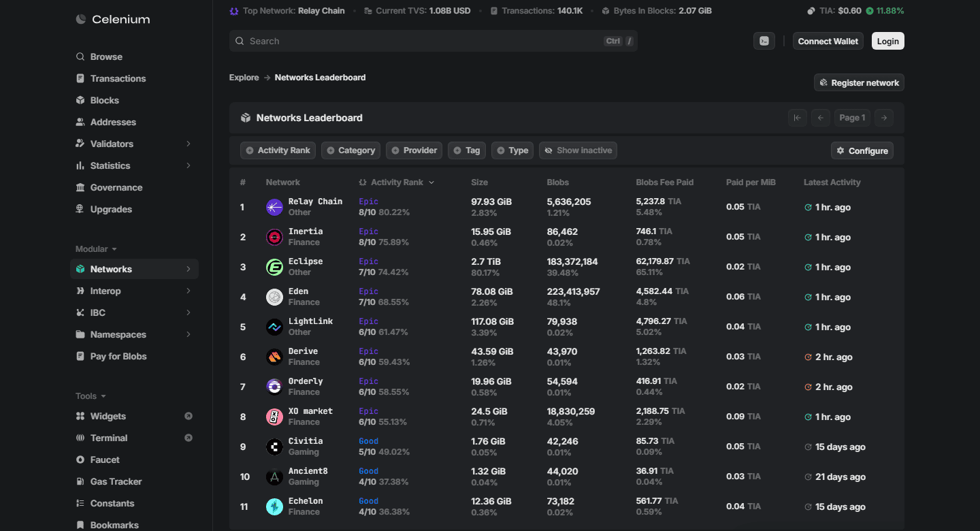
Task: Add the Activity Rank filter
Action: click(278, 150)
